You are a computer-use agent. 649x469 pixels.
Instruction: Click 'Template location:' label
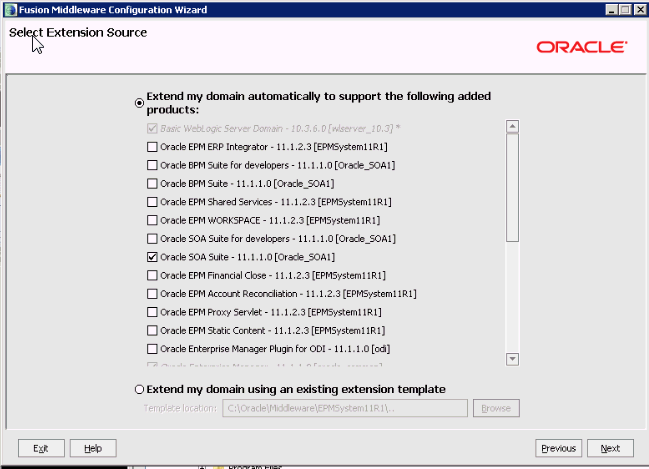[180, 408]
